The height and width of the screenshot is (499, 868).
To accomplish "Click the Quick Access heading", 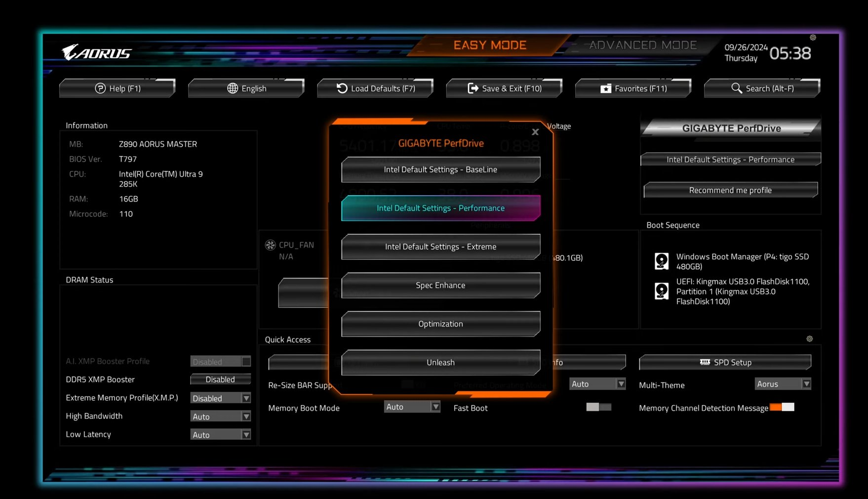I will click(x=288, y=340).
